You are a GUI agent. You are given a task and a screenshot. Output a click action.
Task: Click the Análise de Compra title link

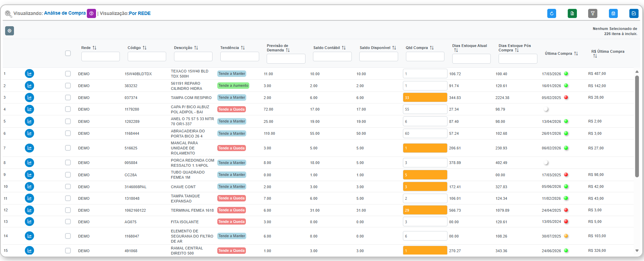tap(65, 13)
